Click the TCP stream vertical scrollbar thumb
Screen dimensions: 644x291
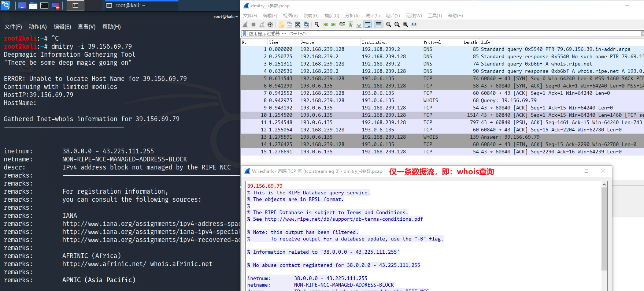point(604,229)
